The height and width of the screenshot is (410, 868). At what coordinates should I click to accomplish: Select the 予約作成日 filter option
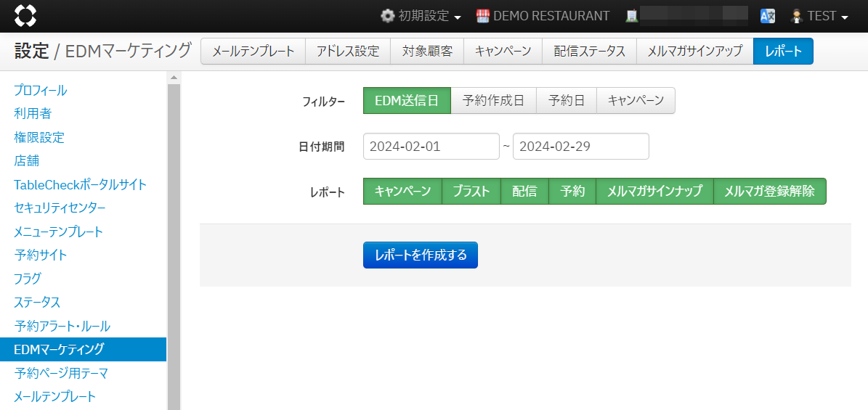tap(493, 101)
